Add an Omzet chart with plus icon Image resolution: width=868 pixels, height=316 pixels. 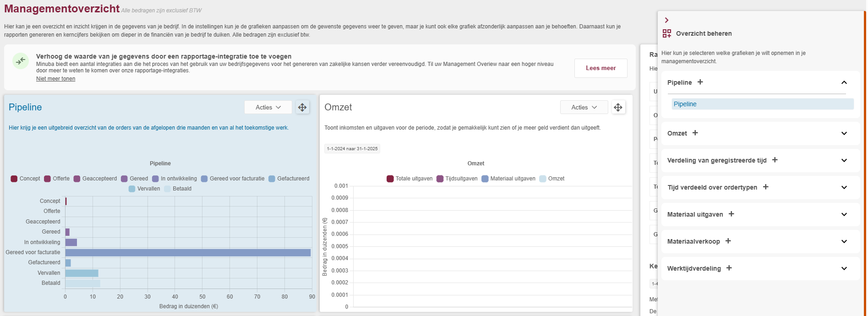[695, 133]
